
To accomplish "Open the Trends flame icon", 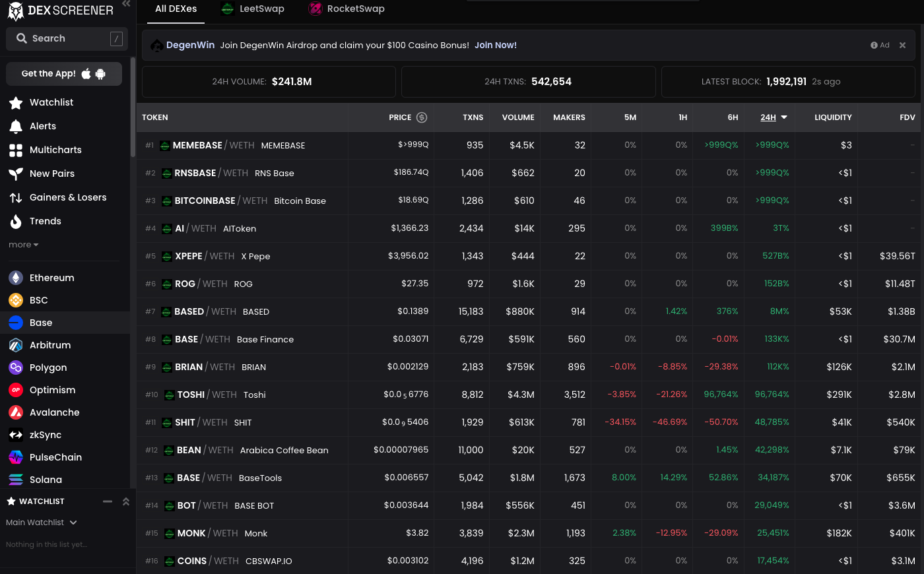I will tap(16, 222).
